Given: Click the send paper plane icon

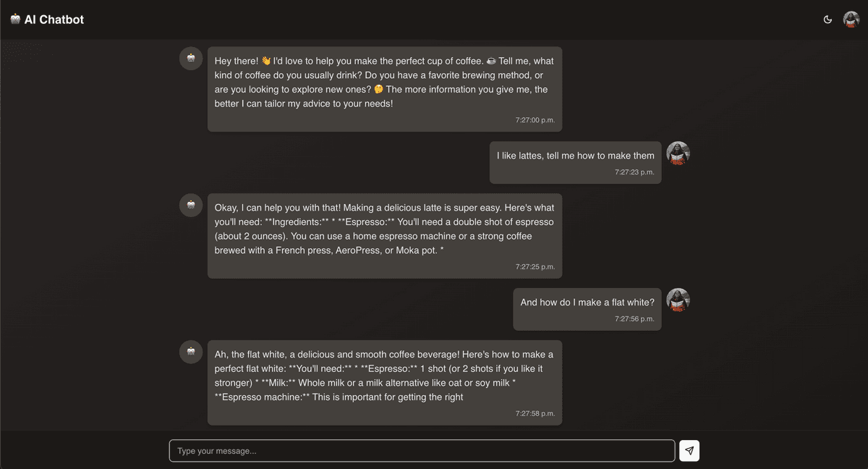Looking at the screenshot, I should [689, 450].
